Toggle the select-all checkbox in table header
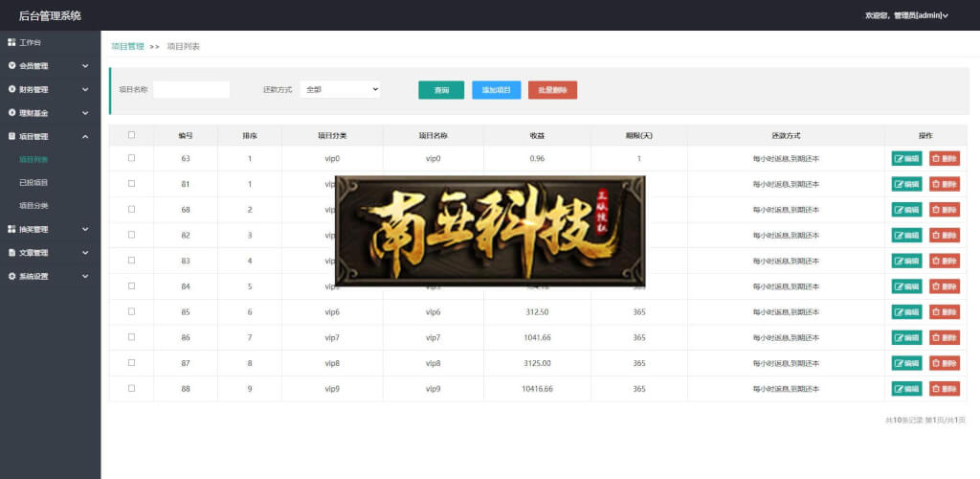Screen dimensions: 980x479 [131, 134]
